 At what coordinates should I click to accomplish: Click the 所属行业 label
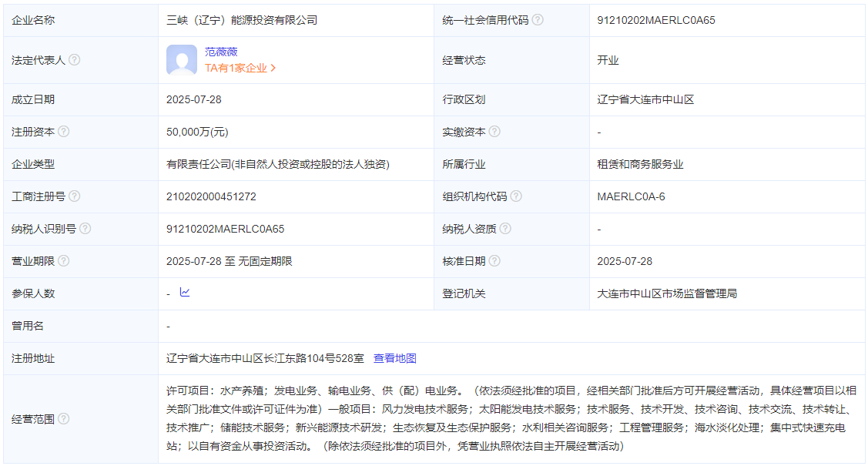click(464, 164)
